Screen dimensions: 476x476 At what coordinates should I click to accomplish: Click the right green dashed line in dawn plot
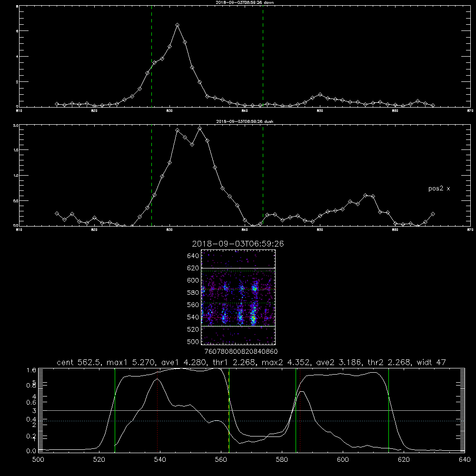pos(263,57)
